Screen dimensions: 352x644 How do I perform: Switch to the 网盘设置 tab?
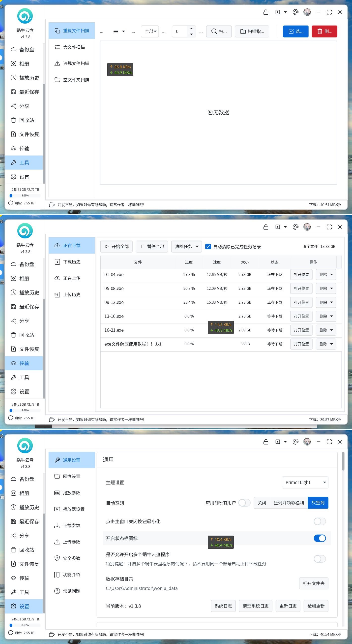click(72, 476)
